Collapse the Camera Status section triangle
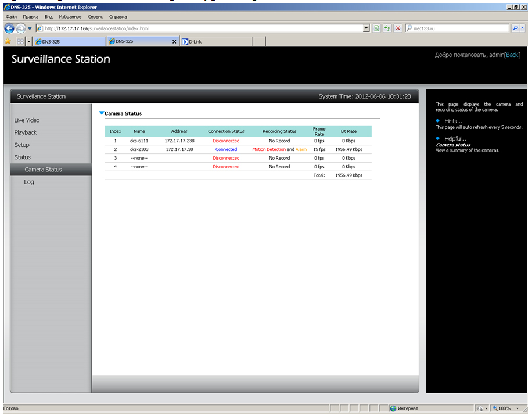 pos(102,113)
